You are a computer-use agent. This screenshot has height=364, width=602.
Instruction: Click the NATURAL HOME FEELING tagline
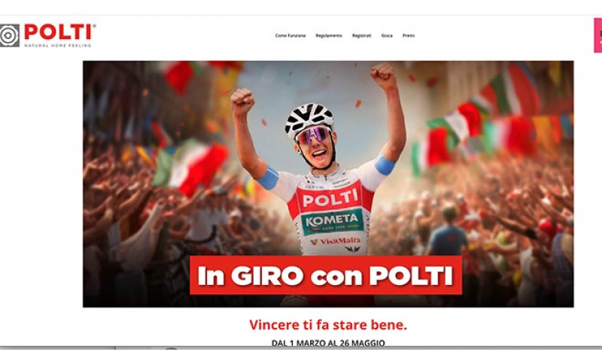click(58, 45)
